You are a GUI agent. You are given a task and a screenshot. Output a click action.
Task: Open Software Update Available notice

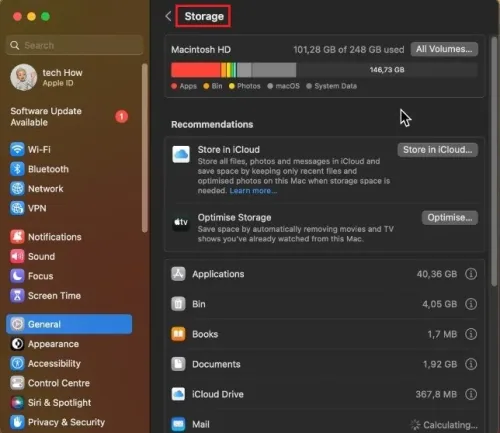tap(46, 117)
